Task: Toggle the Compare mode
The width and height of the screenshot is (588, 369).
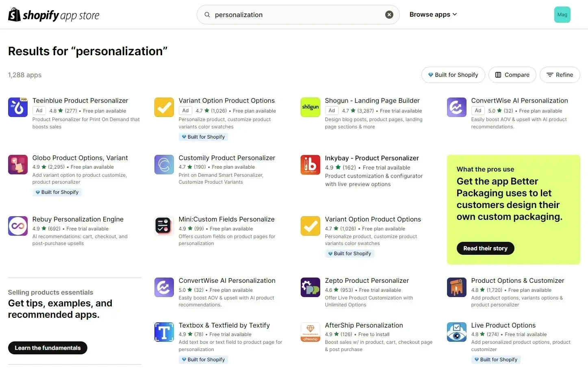Action: point(512,75)
